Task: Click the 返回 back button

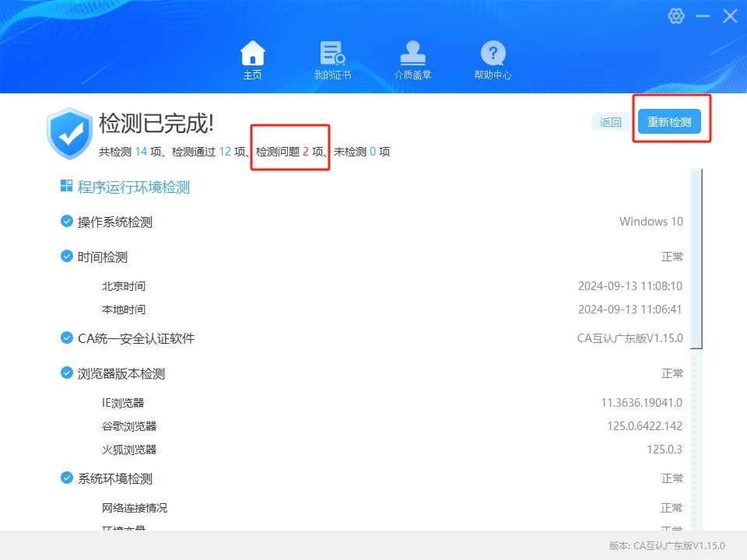Action: coord(610,122)
